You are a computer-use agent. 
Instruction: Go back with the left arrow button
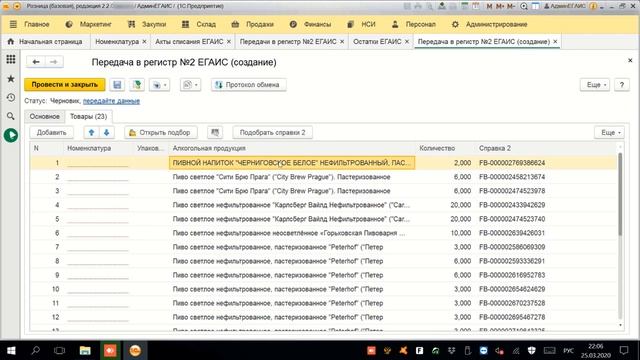(36, 62)
